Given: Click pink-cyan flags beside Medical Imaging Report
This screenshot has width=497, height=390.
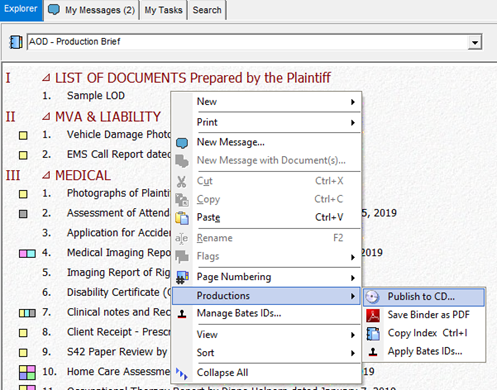Looking at the screenshot, I should click(27, 254).
